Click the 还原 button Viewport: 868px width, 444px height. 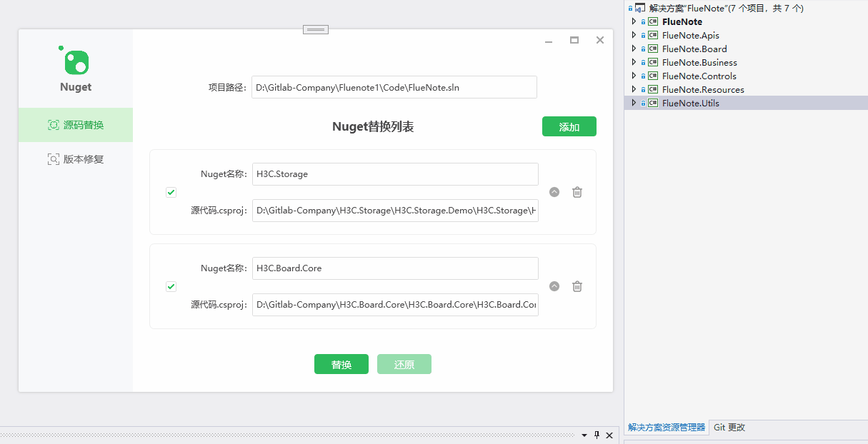coord(404,364)
